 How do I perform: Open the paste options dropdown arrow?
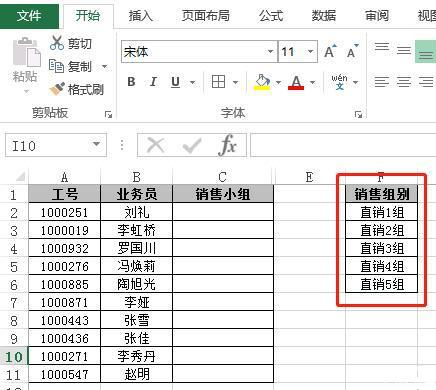(26, 91)
